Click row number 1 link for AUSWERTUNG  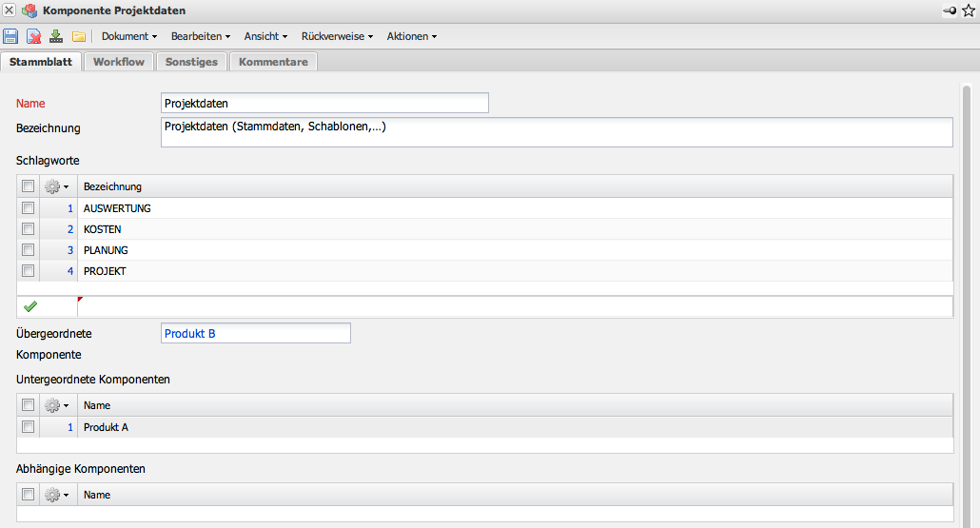pyautogui.click(x=70, y=208)
